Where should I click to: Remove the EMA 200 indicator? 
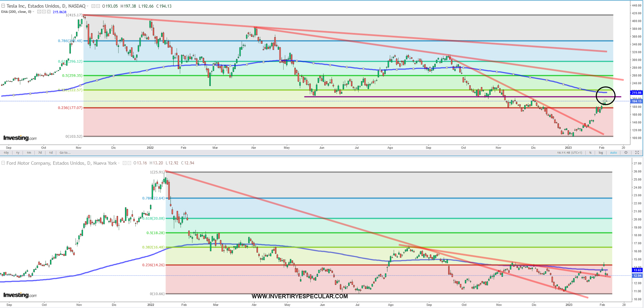(x=49, y=12)
